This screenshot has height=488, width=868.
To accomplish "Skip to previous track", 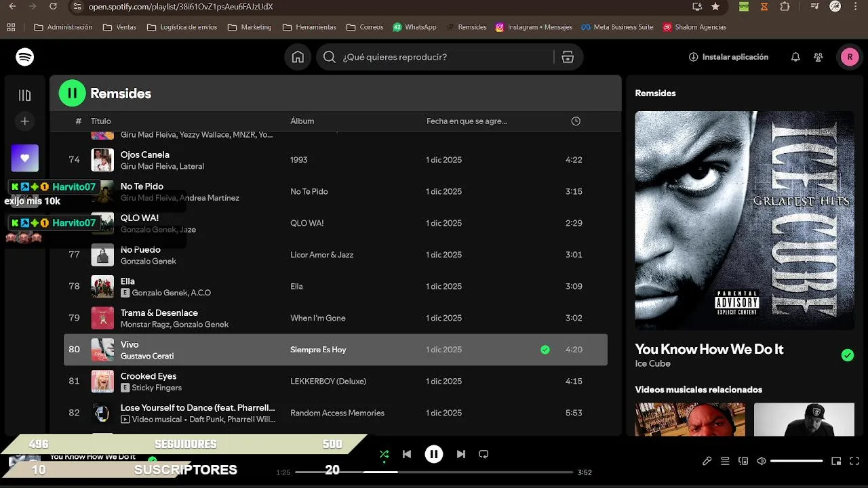I will pos(407,454).
